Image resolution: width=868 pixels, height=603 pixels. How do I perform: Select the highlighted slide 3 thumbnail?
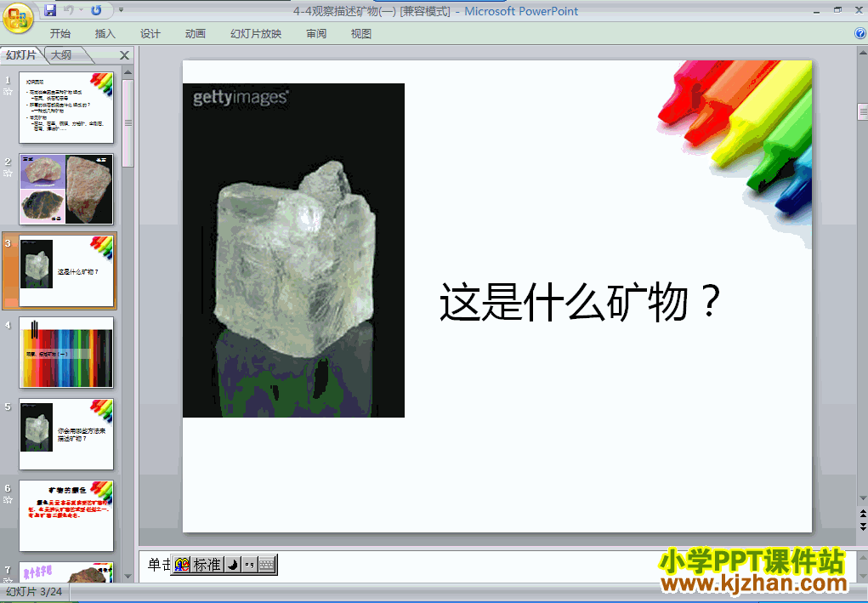66,270
